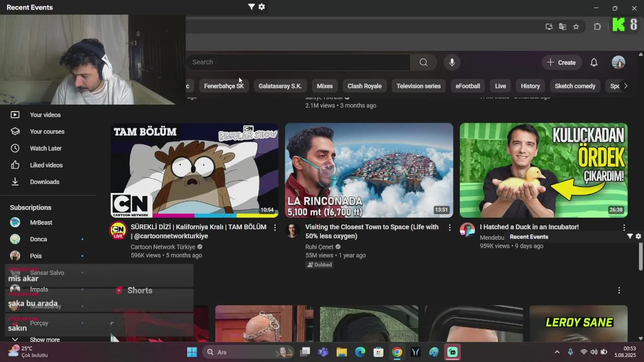Play the Kuluçkadan Ördek Çıkardım thumbnail

point(543,170)
